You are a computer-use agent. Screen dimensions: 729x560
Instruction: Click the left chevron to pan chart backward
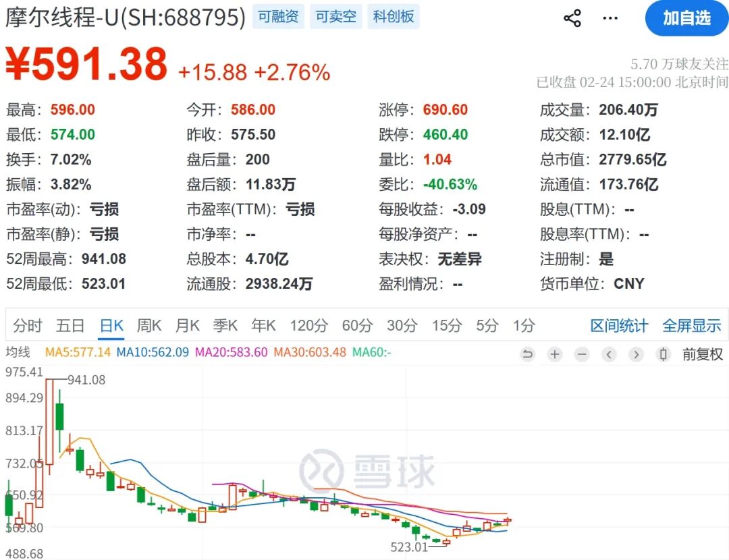609,354
